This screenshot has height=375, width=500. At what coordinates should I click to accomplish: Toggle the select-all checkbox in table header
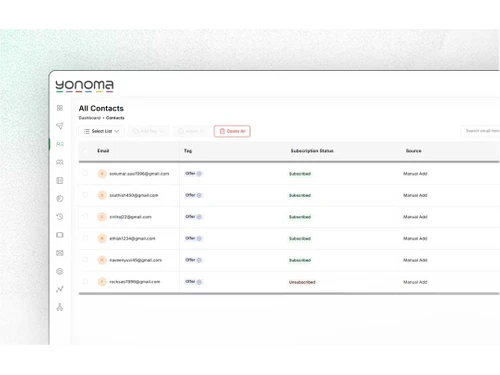(x=85, y=151)
